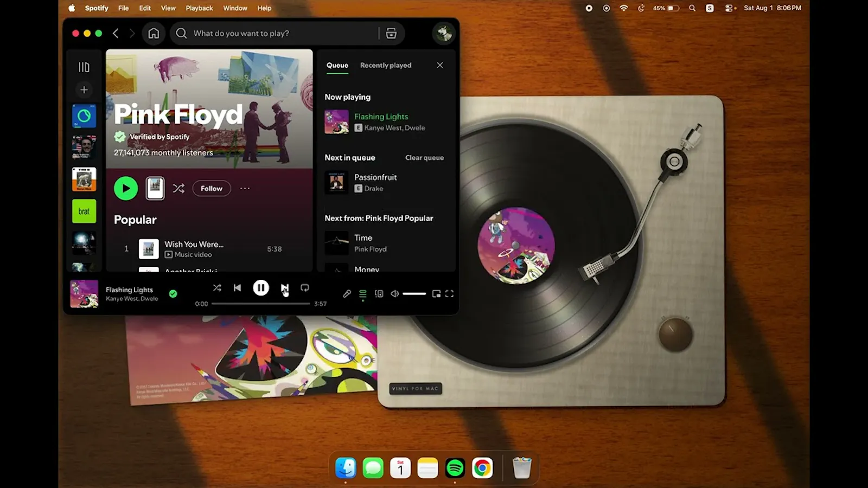
Task: Play Pink Floyd with green play button
Action: [126, 188]
